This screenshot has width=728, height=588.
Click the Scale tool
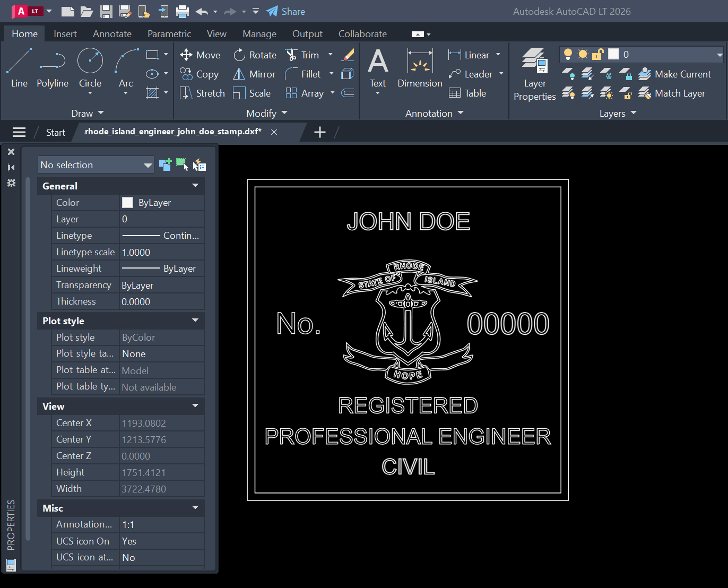pos(252,93)
